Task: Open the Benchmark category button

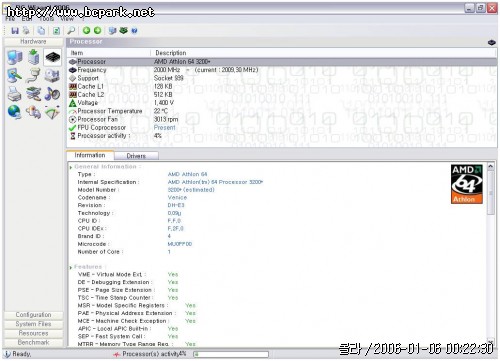Action: (33, 342)
